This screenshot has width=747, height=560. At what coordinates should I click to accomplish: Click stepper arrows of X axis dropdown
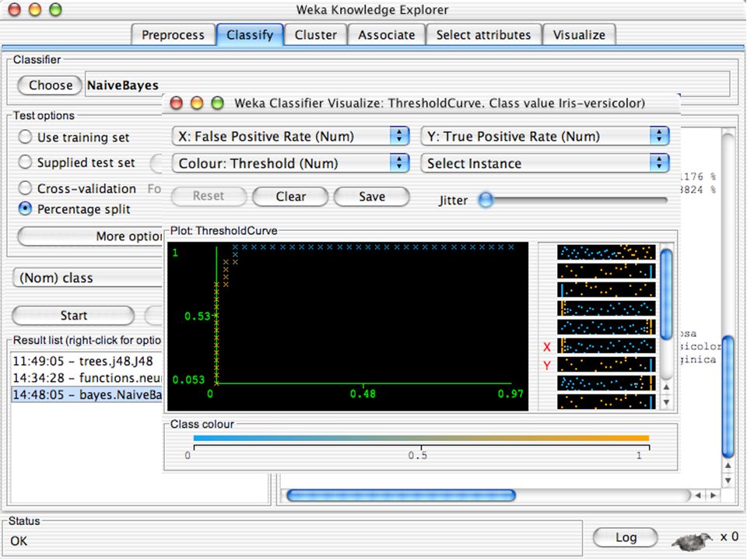399,136
